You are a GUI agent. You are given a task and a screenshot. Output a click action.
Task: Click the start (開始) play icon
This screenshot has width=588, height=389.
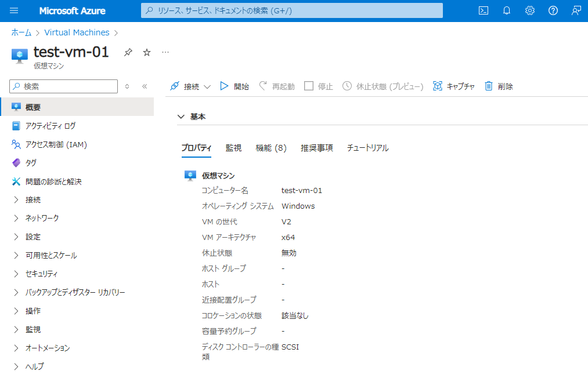tap(224, 86)
